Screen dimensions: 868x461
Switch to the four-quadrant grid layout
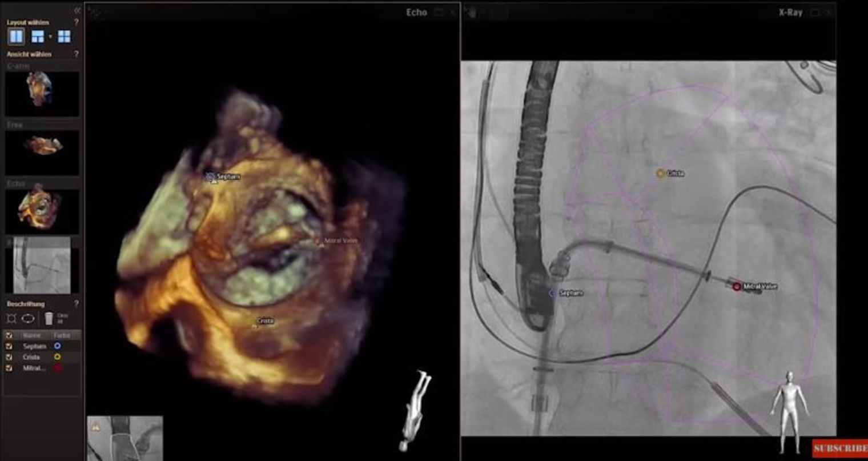pyautogui.click(x=64, y=37)
